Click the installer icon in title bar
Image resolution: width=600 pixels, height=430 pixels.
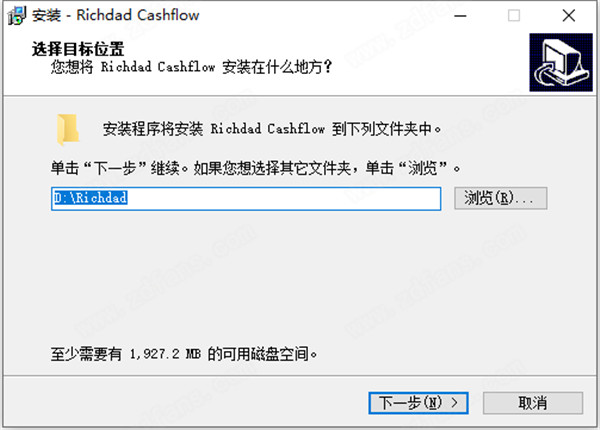tap(16, 15)
